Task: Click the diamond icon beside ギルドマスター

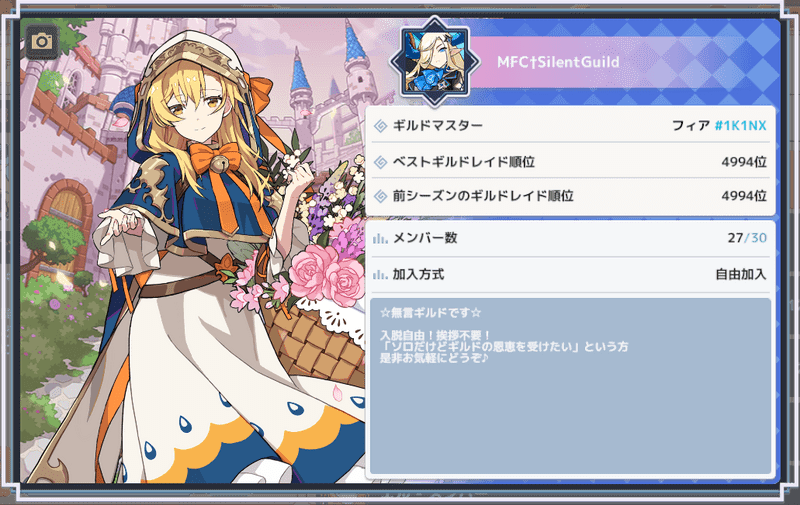Action: pos(381,125)
